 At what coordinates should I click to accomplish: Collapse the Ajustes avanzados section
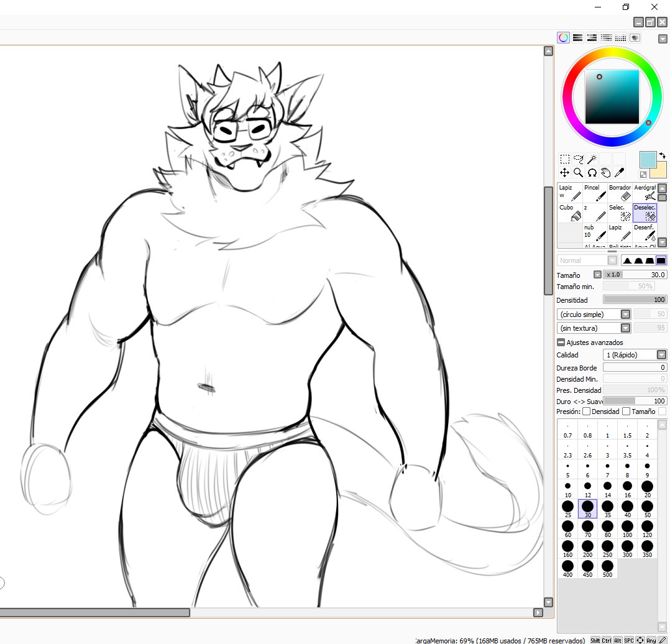click(560, 343)
